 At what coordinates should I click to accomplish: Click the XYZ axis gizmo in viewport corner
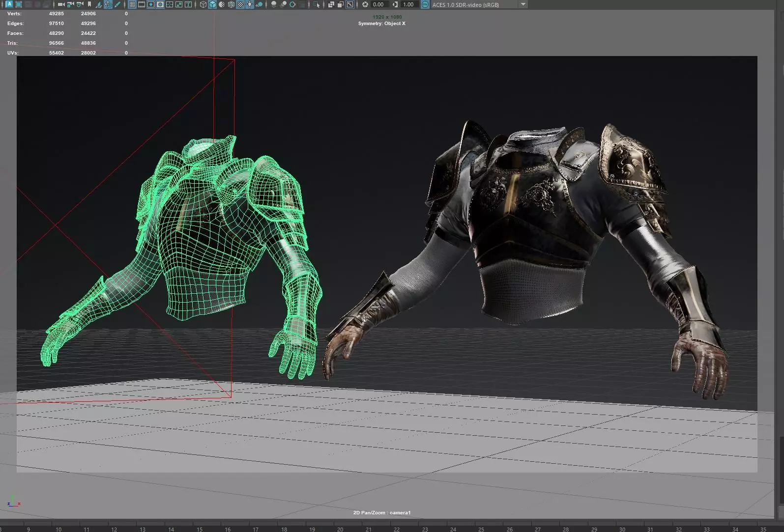pos(14,501)
